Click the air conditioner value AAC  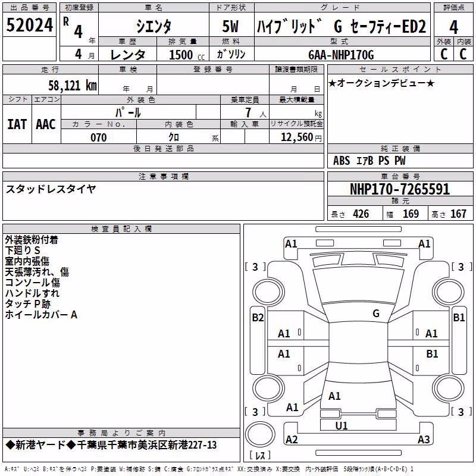[x=46, y=124]
